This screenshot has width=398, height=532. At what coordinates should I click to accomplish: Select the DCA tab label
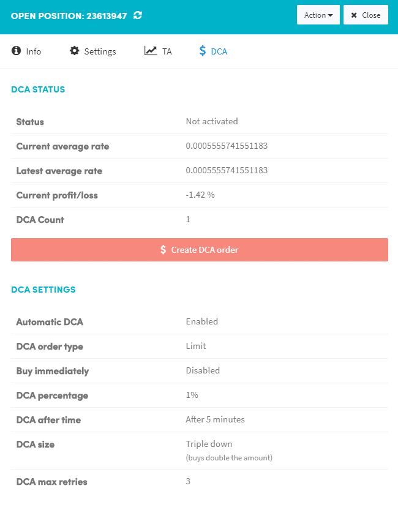point(219,51)
